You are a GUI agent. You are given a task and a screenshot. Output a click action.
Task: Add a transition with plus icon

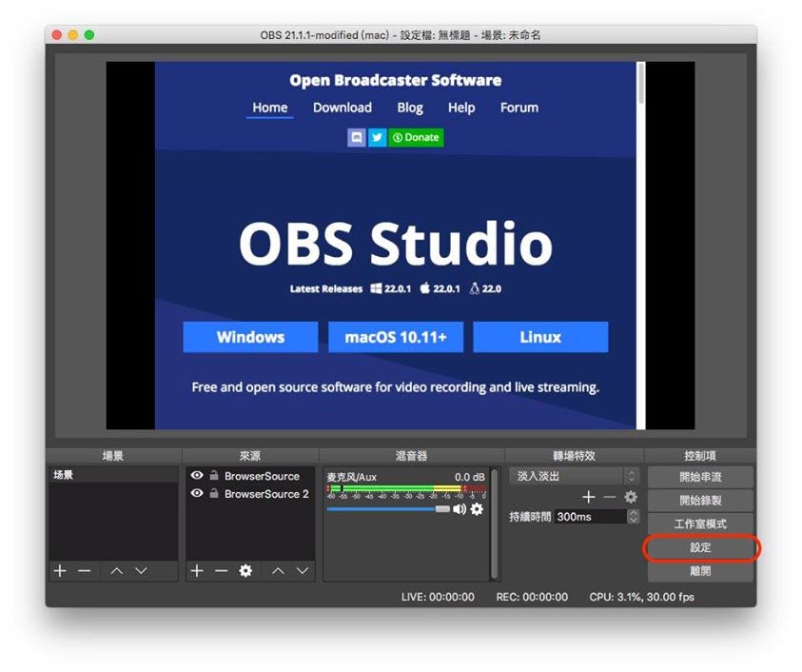(x=588, y=497)
